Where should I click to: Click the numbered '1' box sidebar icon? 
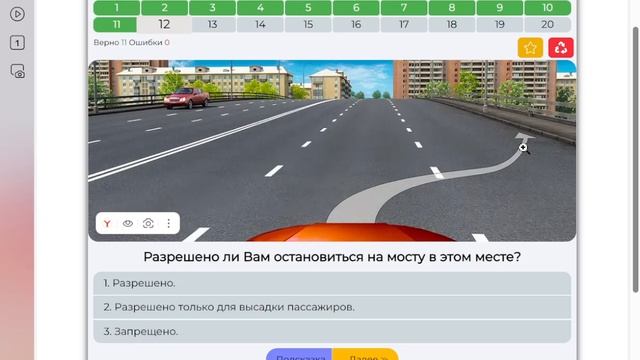click(x=17, y=43)
